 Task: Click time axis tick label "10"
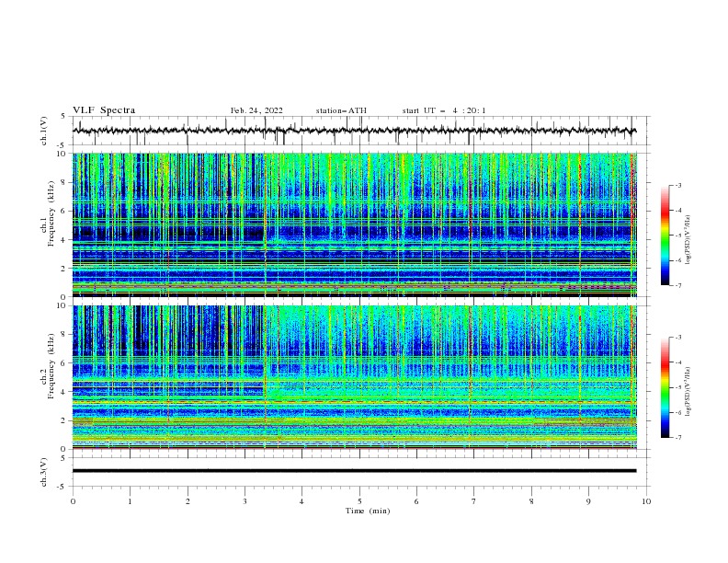pyautogui.click(x=646, y=501)
